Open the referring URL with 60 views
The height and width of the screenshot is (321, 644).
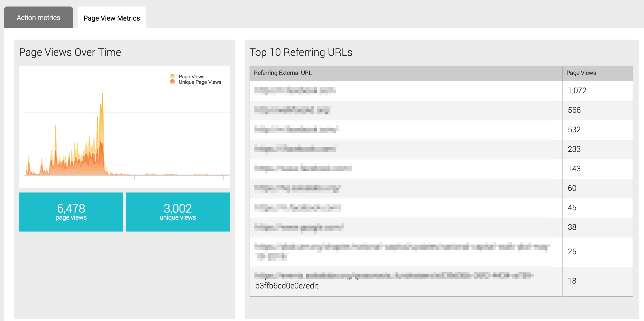(x=298, y=188)
